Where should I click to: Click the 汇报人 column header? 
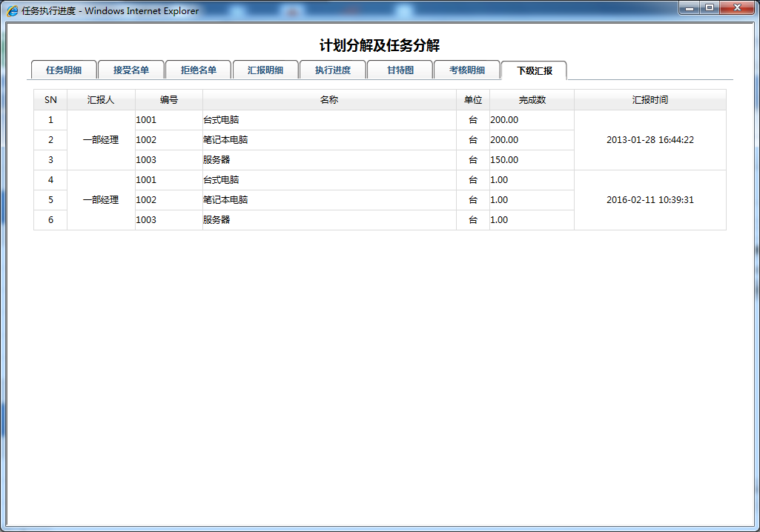point(101,100)
